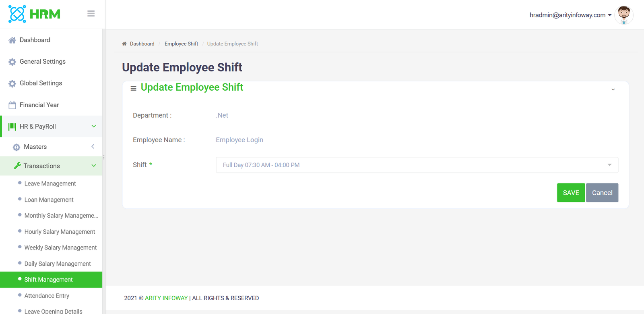Toggle the hamburger sidebar menu icon

pos(91,14)
